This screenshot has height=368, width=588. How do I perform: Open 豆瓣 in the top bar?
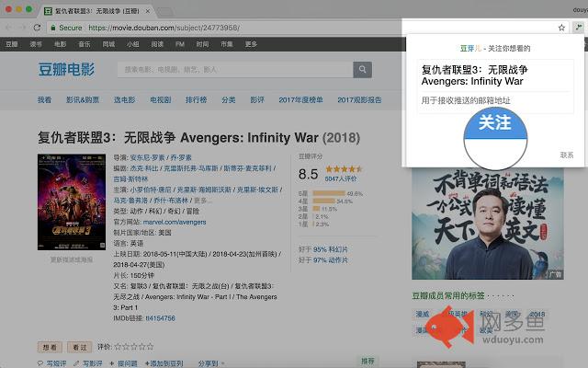pos(12,44)
